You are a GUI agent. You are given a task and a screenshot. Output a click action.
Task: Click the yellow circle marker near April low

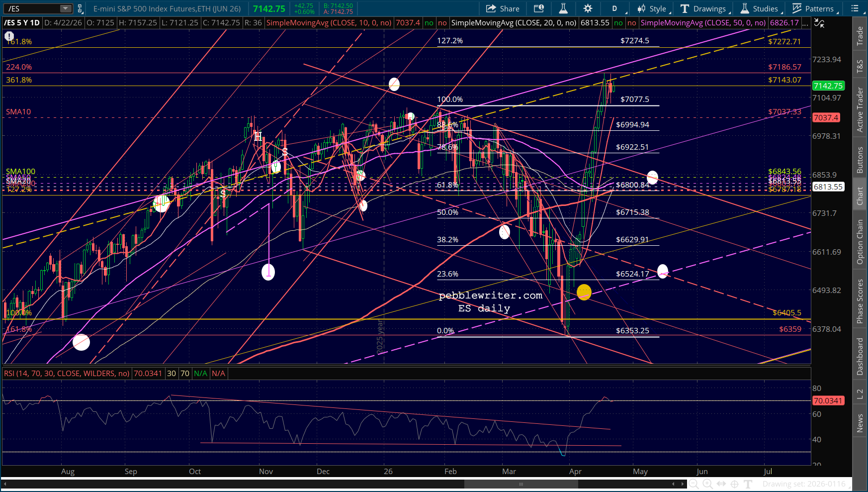pos(584,292)
